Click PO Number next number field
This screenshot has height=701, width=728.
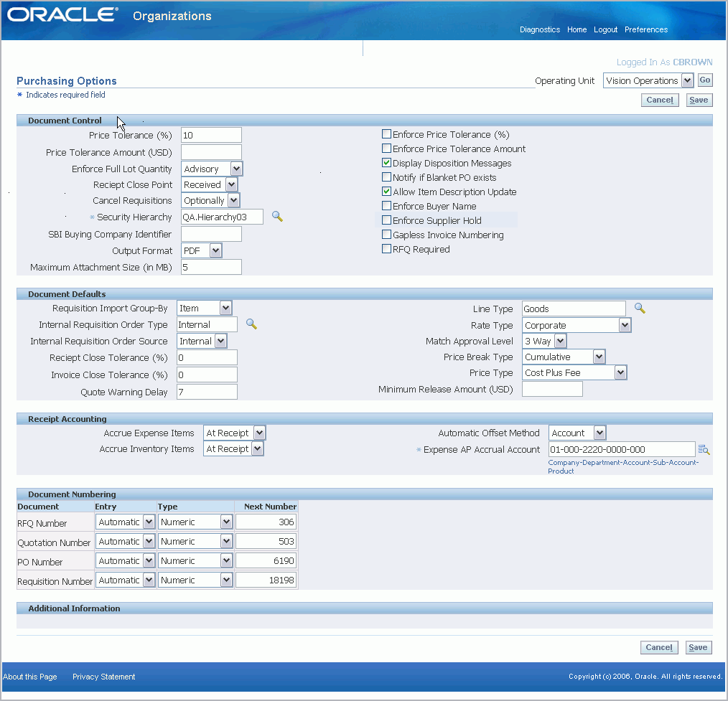266,561
